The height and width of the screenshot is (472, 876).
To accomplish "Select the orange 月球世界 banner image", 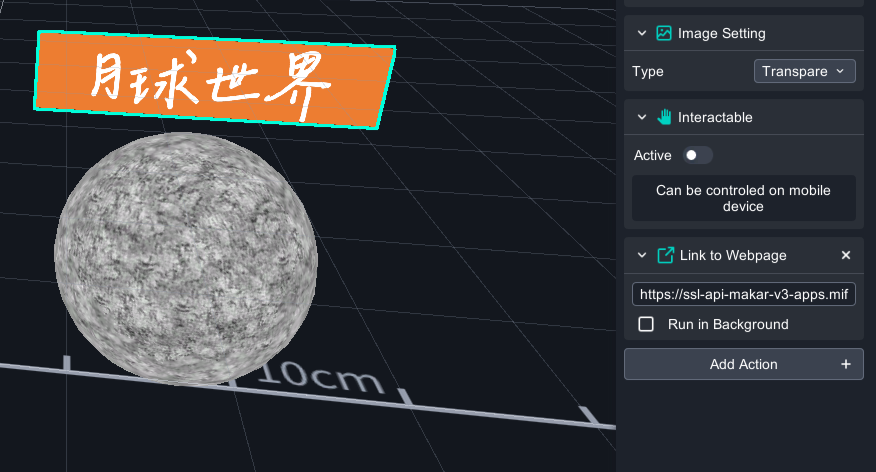I will (x=214, y=81).
